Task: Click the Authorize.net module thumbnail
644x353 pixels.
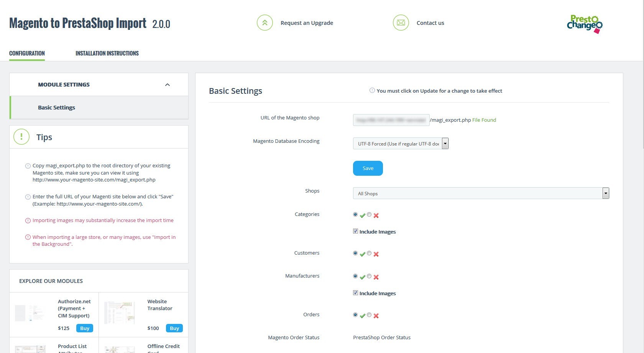Action: pyautogui.click(x=30, y=313)
